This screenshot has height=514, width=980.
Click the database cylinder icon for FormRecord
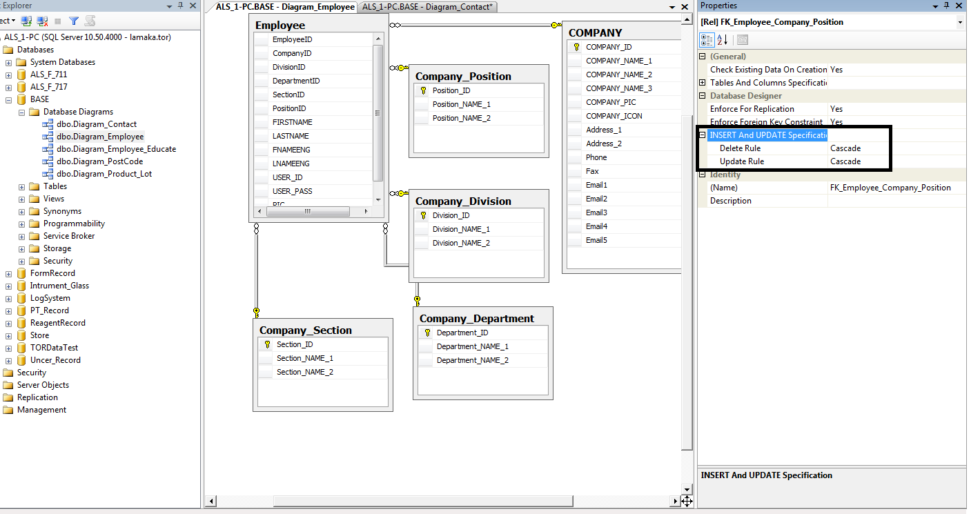[x=21, y=273]
